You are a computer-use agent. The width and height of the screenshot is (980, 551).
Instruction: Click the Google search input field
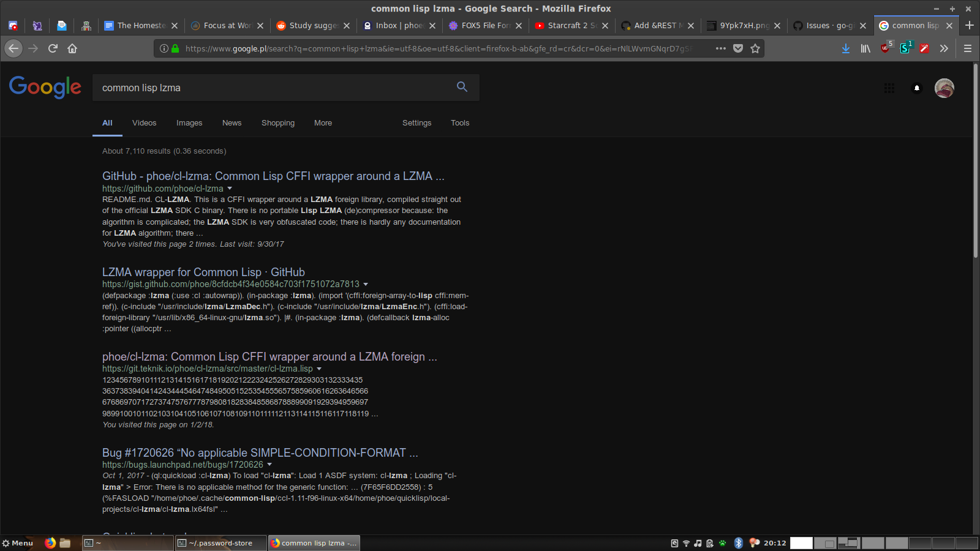pos(274,88)
